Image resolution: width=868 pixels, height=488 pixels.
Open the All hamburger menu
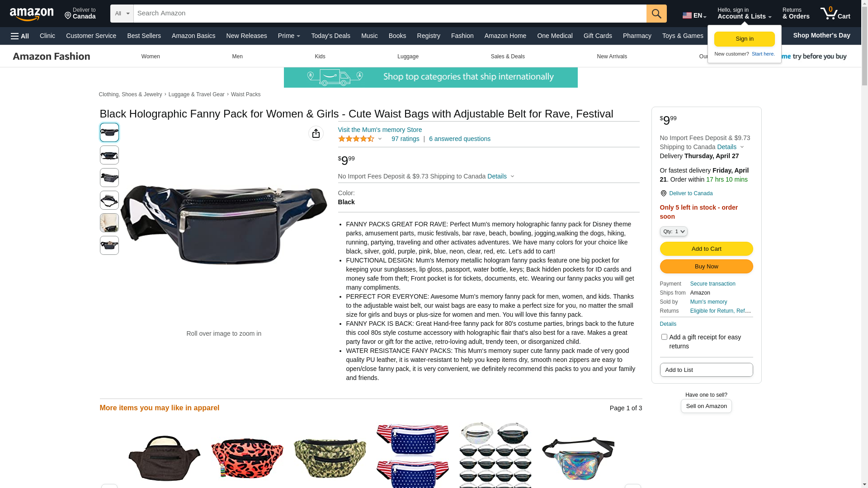(x=20, y=36)
